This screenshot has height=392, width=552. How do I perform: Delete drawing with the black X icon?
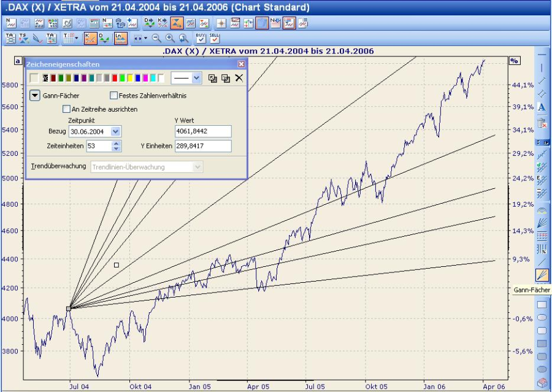click(x=239, y=78)
